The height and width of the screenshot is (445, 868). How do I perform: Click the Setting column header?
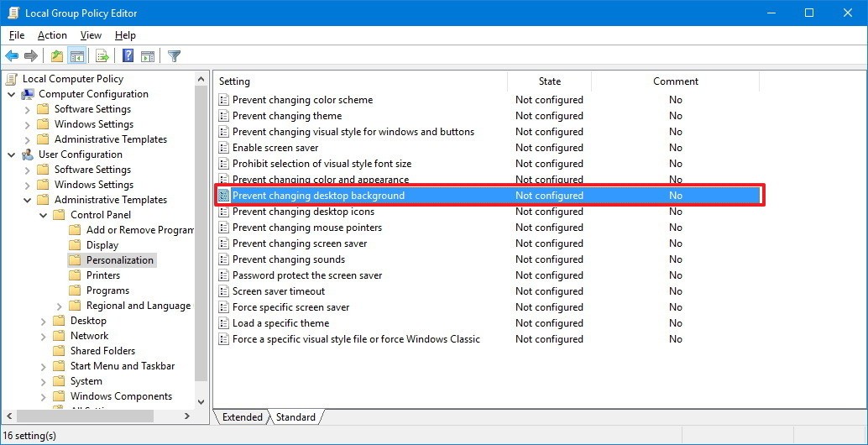(x=235, y=81)
